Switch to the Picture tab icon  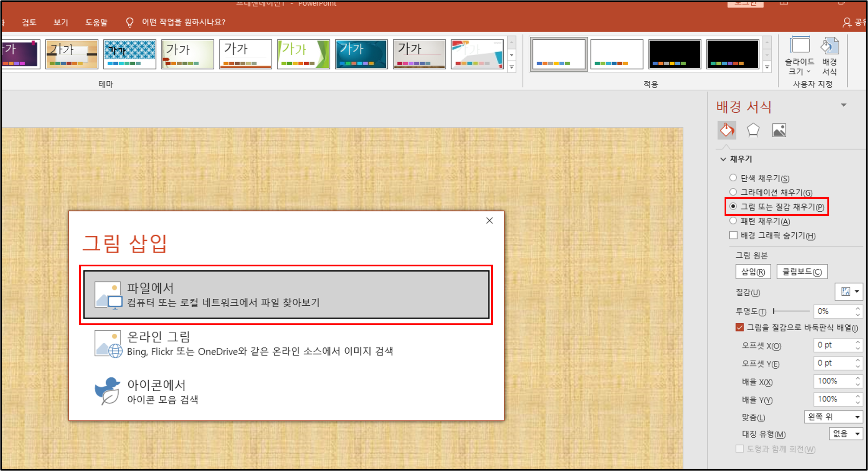(779, 130)
